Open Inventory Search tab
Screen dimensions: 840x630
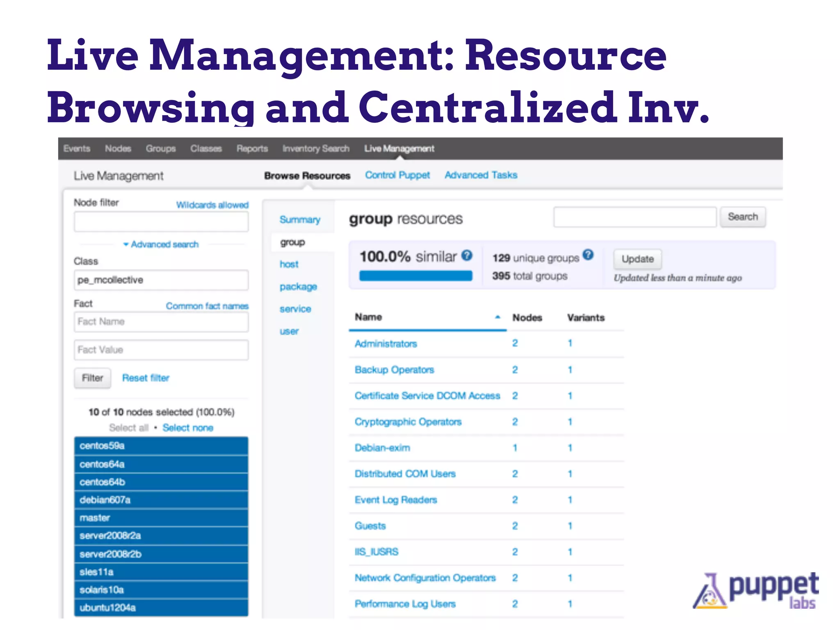coord(316,148)
